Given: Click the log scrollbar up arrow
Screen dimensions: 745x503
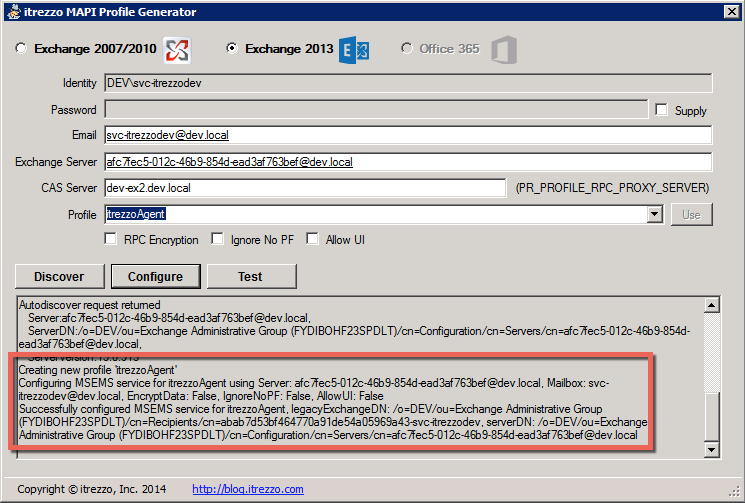Looking at the screenshot, I should [x=711, y=305].
